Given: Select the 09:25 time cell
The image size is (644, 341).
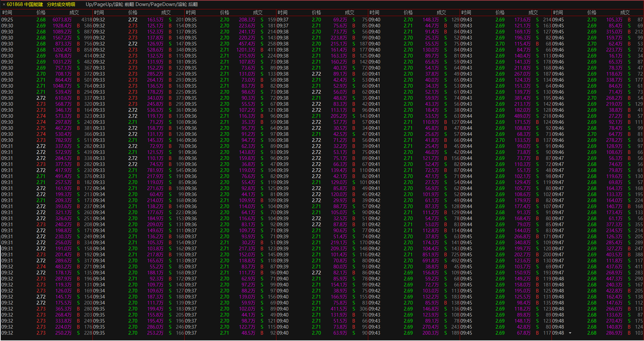Looking at the screenshot, I should pyautogui.click(x=7, y=20).
